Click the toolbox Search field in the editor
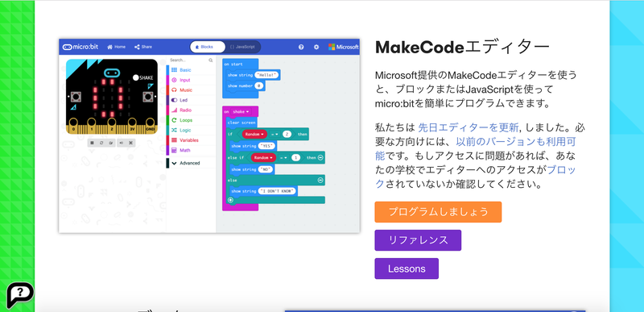Screen dimensions: 644x312 [x=191, y=60]
